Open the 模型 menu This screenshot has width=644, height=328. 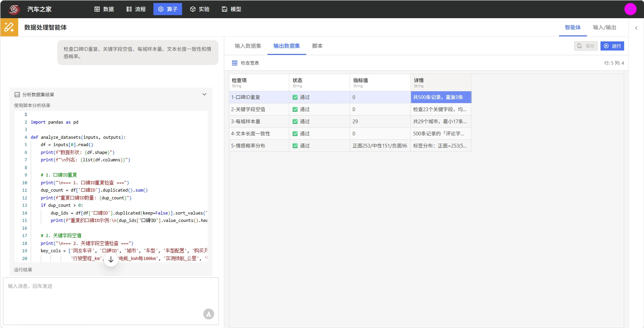coord(231,9)
